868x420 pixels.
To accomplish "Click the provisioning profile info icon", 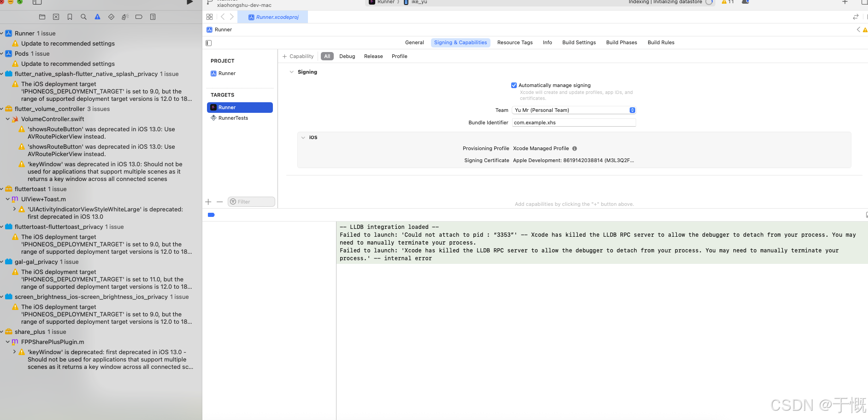I will (574, 149).
